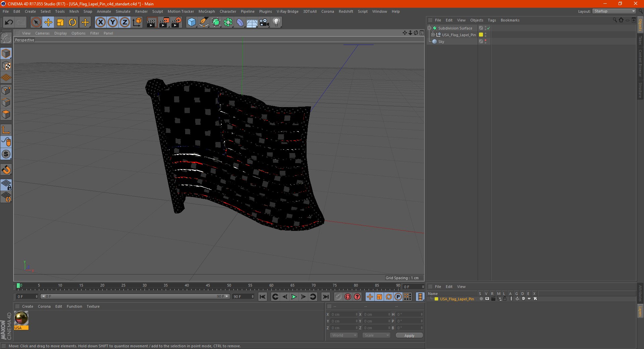Add a Light object with bulb icon
This screenshot has height=349, width=644.
[x=276, y=22]
